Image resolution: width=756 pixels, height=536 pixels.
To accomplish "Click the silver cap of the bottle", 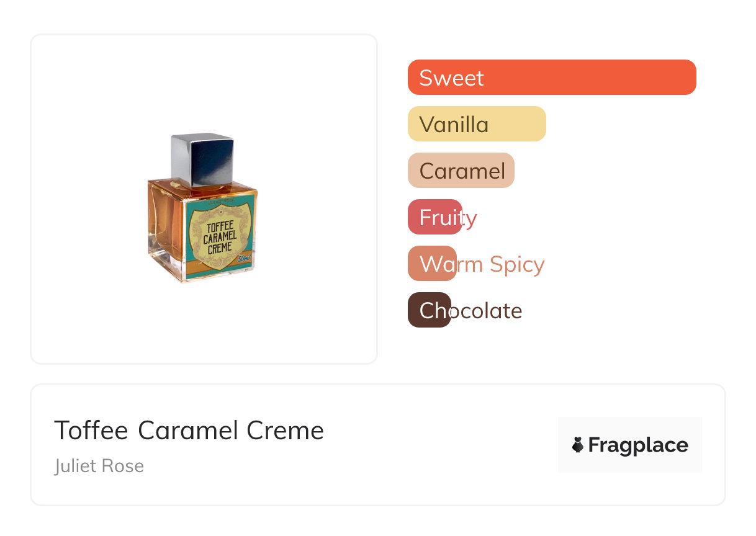I will (202, 159).
